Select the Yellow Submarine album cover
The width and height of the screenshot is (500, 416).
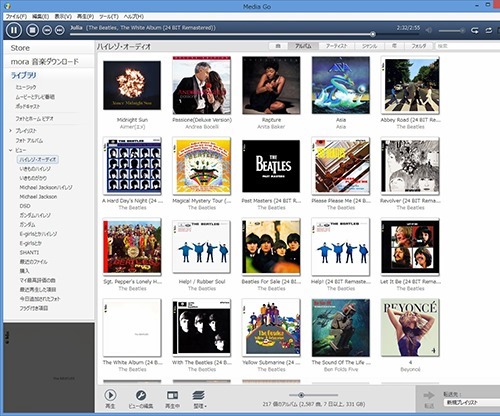[x=271, y=328]
